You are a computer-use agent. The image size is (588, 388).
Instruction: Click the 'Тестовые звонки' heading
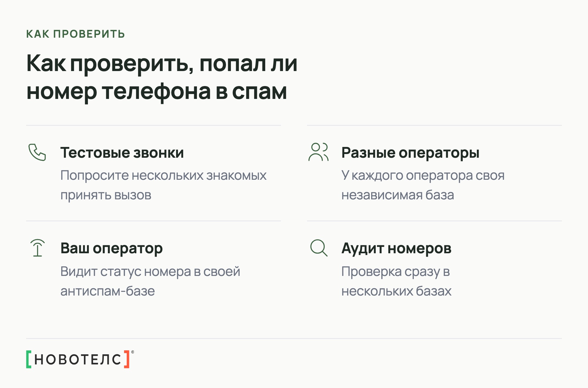click(122, 153)
